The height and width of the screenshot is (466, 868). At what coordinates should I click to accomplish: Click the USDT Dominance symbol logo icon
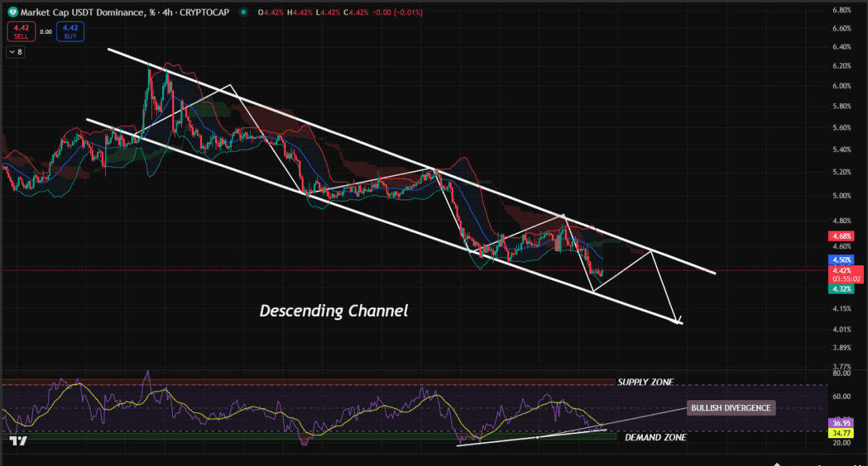pyautogui.click(x=13, y=12)
